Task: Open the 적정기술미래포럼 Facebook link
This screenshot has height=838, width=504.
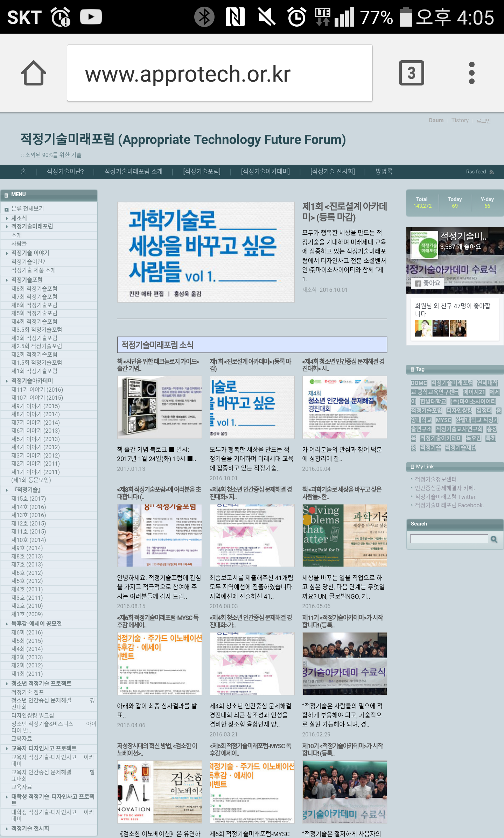Action: coord(449,505)
